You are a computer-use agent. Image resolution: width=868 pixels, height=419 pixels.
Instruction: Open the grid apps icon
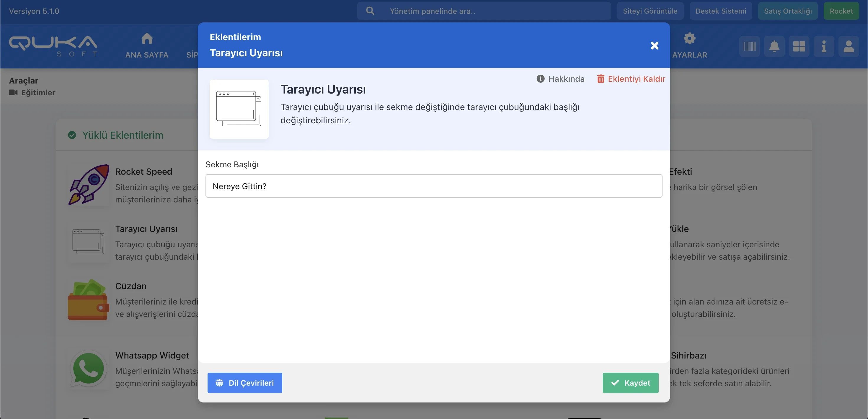(799, 46)
